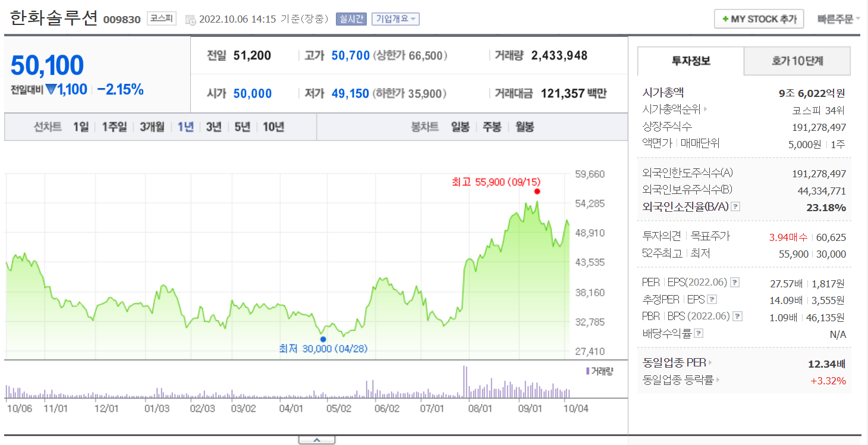Viewport: 868px width, 445px height.
Task: Click the purple 거래량 legend marker
Action: coord(588,371)
